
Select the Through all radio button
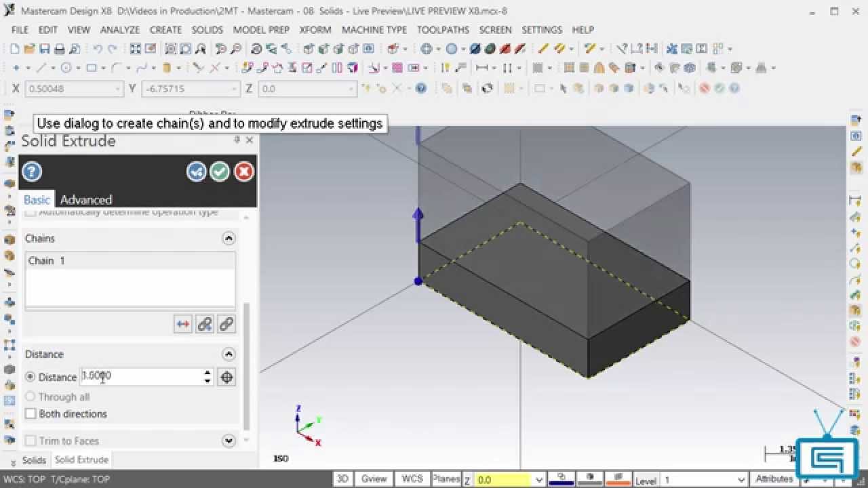click(x=30, y=396)
